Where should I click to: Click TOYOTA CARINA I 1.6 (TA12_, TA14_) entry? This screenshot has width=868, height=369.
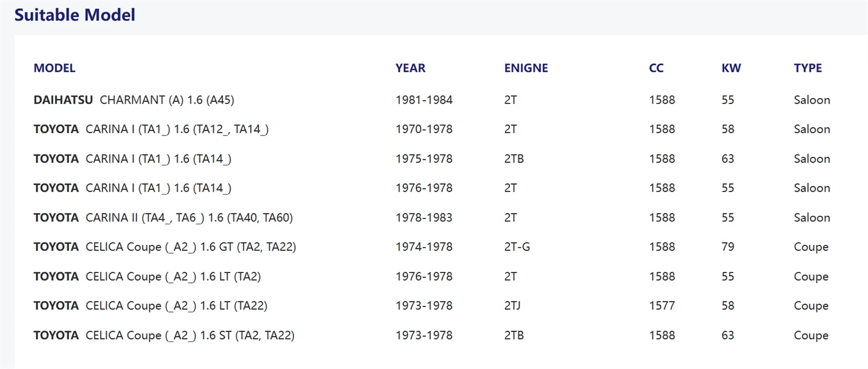pos(151,130)
